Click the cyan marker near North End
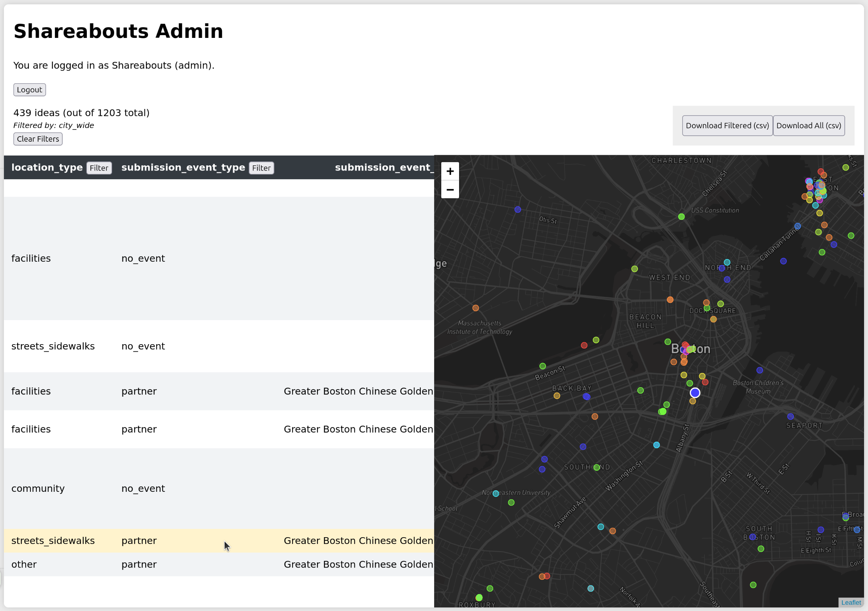The height and width of the screenshot is (611, 868). pos(727,262)
